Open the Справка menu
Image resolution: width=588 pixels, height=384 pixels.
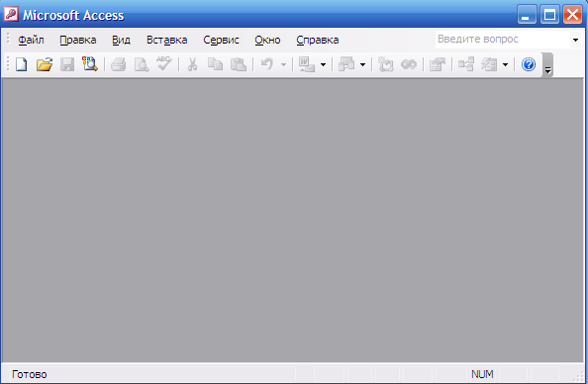point(318,40)
